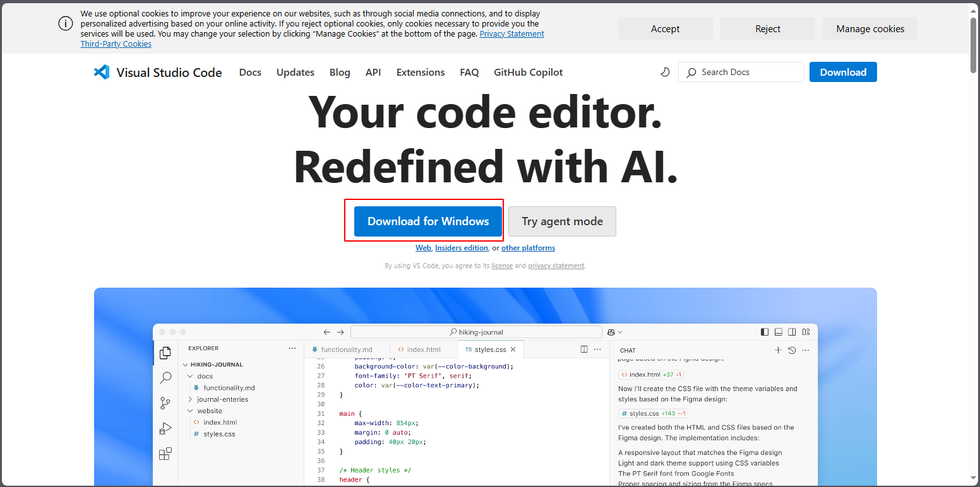This screenshot has width=980, height=487.
Task: Open the Search magnifier in the activity bar
Action: click(x=165, y=378)
